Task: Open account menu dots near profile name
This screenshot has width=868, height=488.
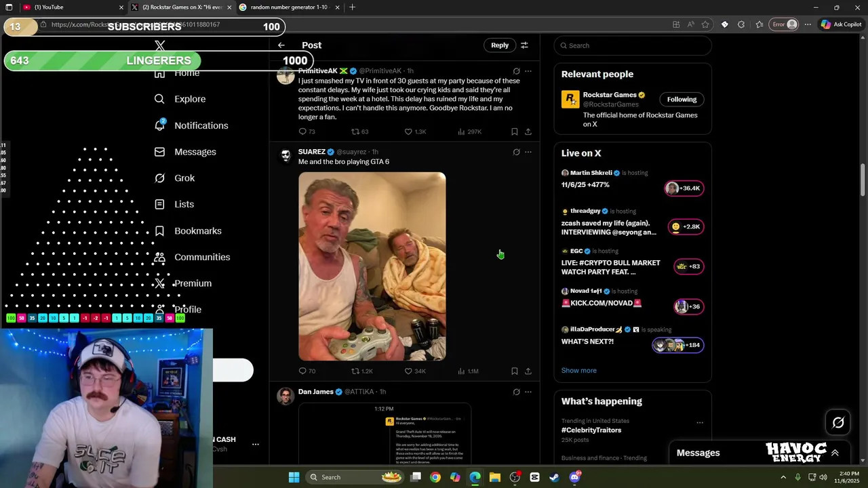Action: click(x=256, y=445)
